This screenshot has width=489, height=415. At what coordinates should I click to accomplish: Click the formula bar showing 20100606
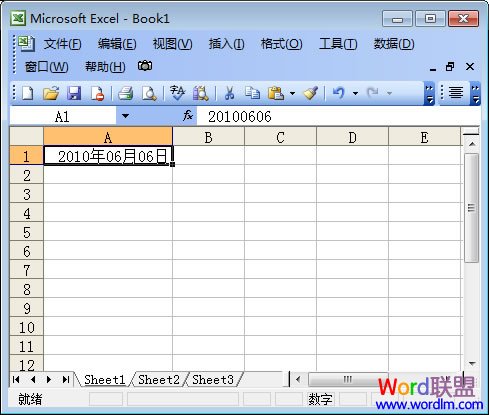[338, 116]
